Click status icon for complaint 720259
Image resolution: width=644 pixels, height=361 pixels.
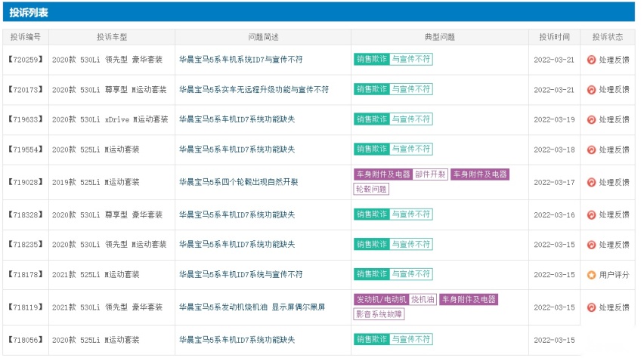(591, 60)
